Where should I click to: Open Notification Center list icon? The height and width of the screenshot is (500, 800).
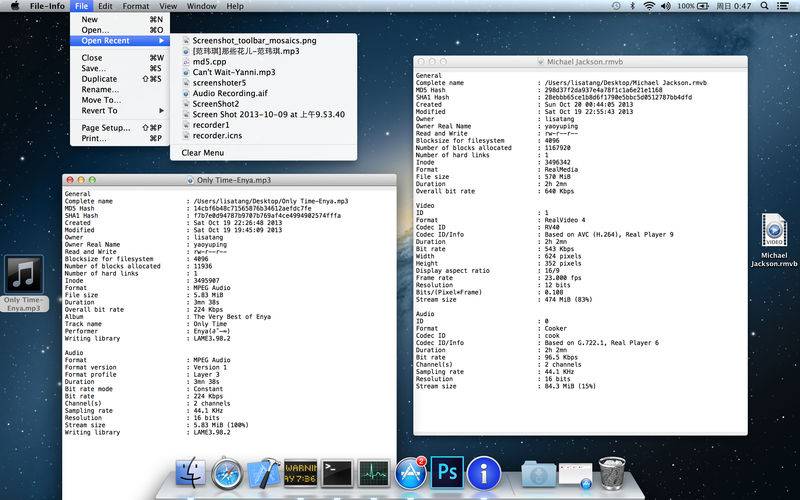(x=783, y=6)
